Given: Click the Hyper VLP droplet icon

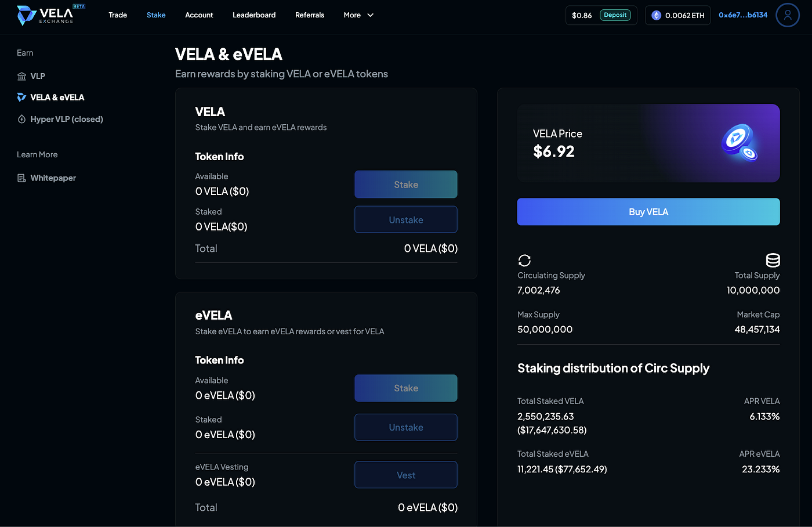Looking at the screenshot, I should pos(22,119).
